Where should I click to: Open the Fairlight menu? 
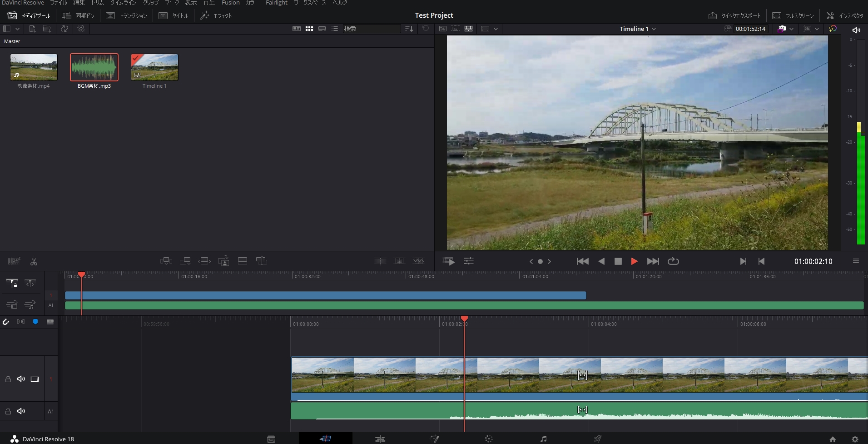click(277, 3)
